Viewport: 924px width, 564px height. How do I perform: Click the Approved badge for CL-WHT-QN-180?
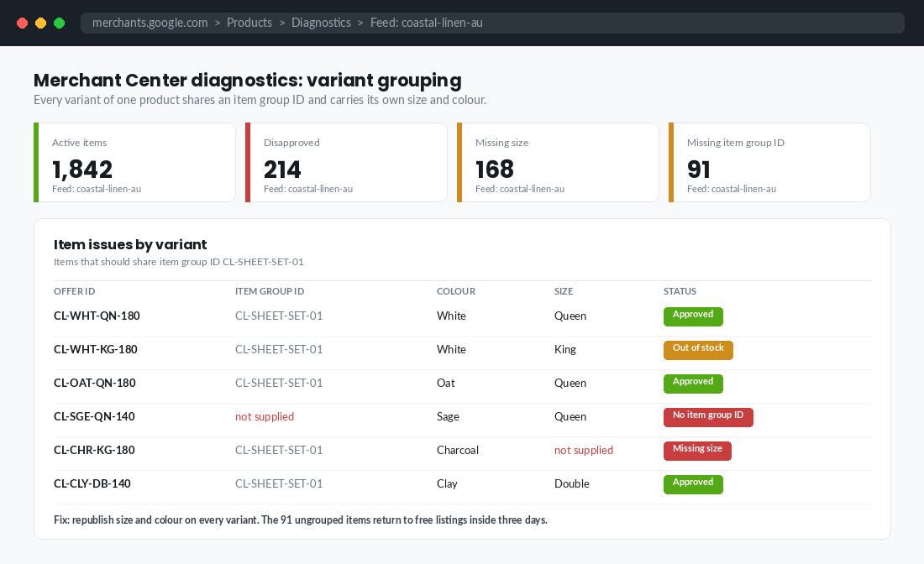point(693,316)
